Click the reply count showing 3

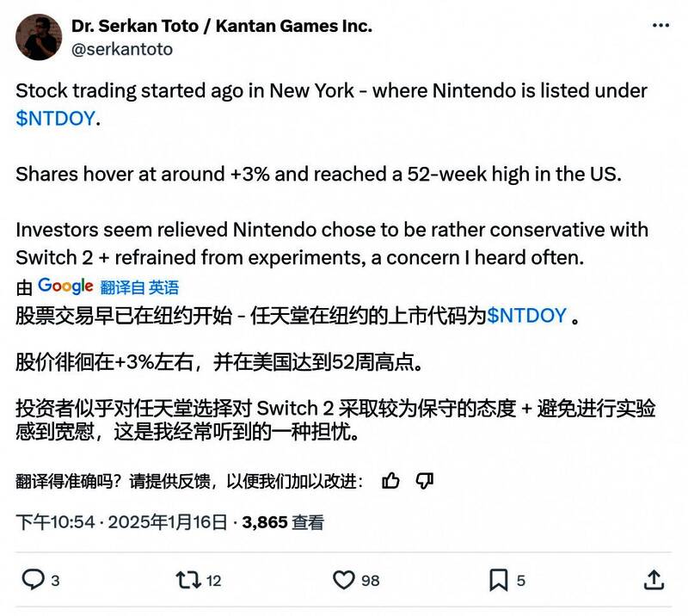pyautogui.click(x=54, y=581)
